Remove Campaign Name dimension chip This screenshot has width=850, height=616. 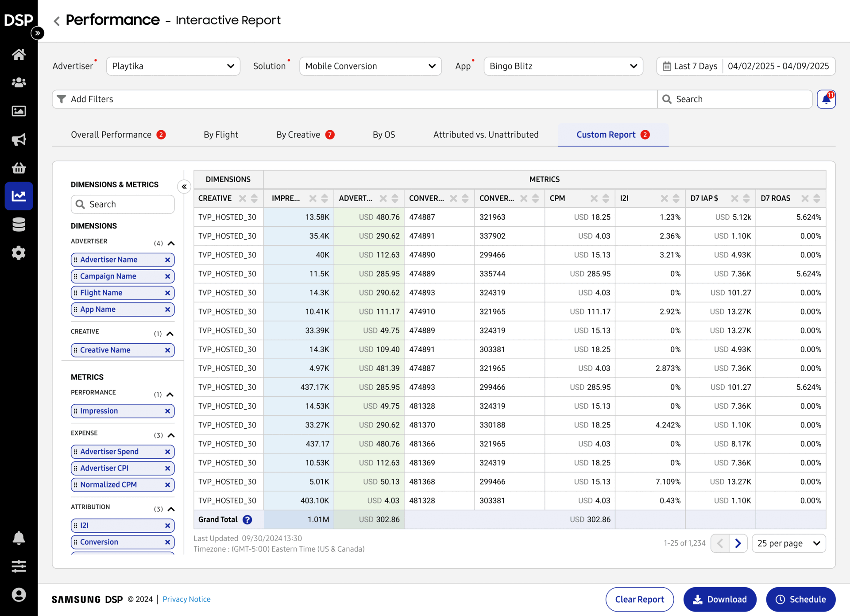click(x=167, y=276)
